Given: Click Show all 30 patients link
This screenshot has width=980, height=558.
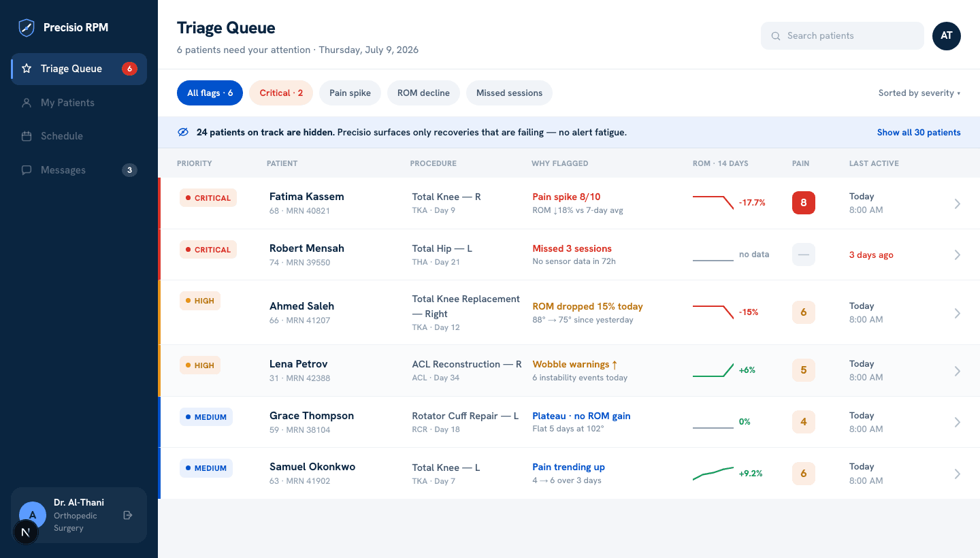Looking at the screenshot, I should (x=919, y=133).
